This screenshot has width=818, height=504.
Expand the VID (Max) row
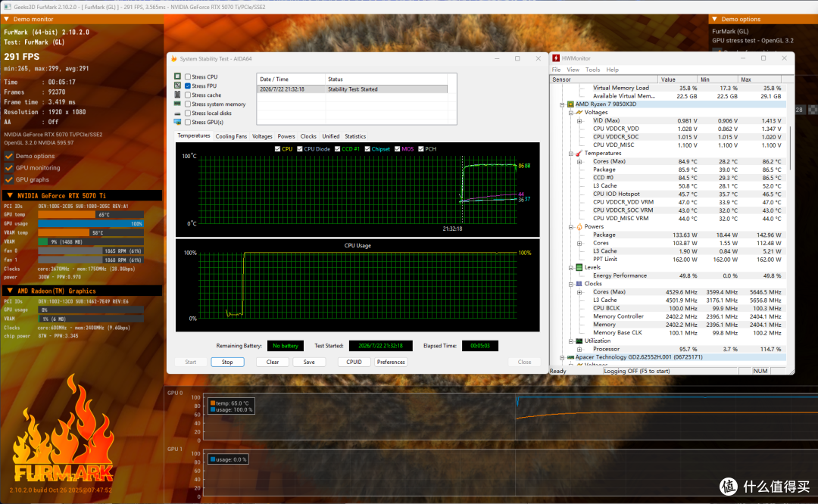(579, 121)
